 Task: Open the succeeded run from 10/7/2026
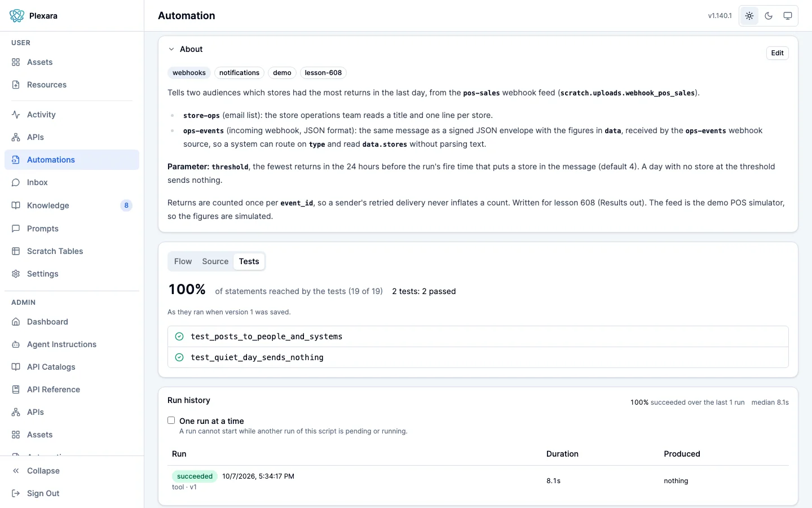(x=478, y=481)
